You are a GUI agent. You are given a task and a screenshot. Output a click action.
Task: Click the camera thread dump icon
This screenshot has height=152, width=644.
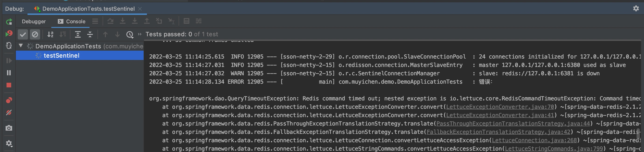[x=9, y=128]
